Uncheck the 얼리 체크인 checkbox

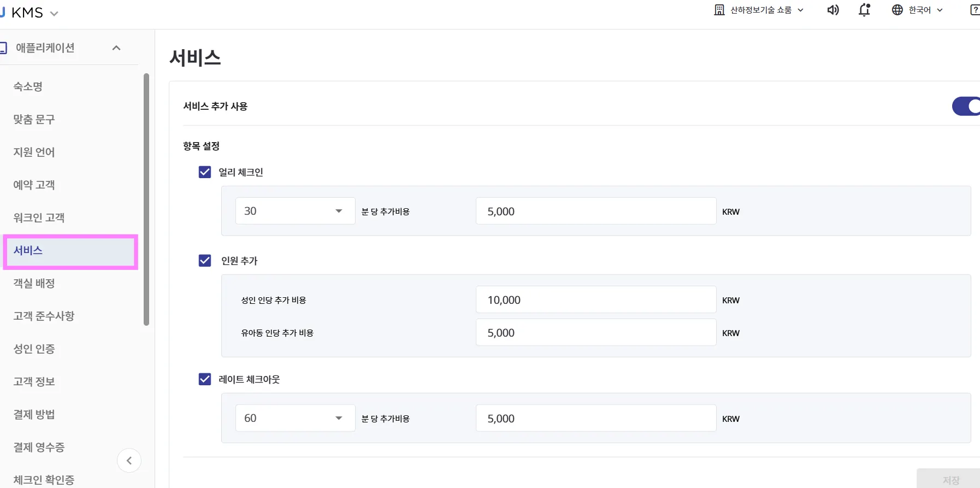(205, 172)
